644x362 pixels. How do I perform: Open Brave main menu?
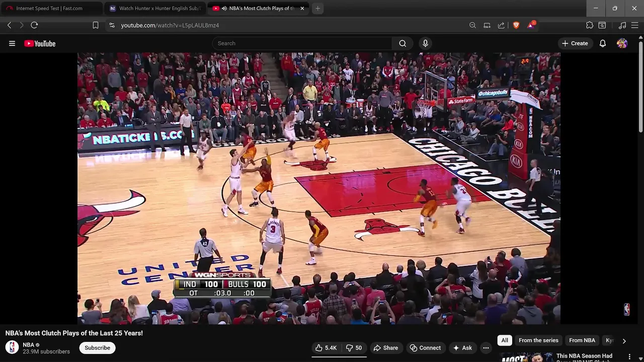(x=635, y=25)
